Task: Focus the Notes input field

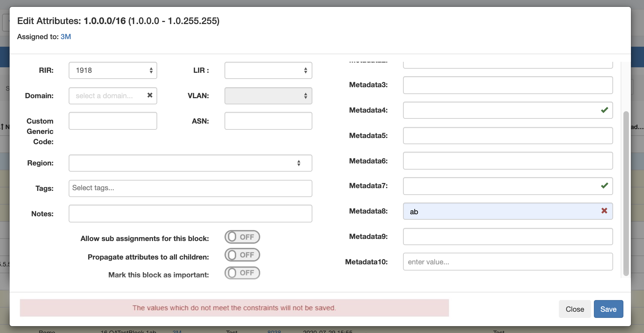Action: click(190, 214)
